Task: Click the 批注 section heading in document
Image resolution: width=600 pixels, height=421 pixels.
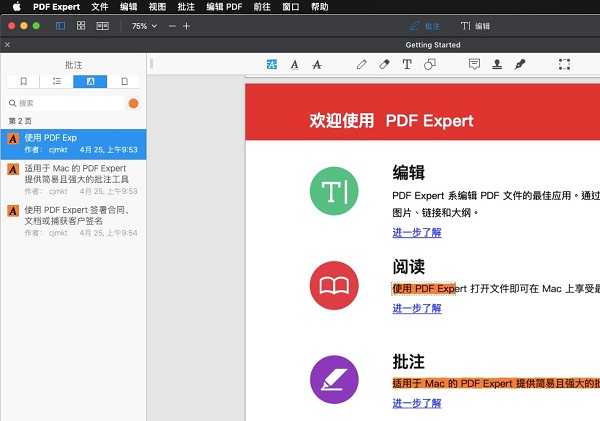Action: coord(408,361)
